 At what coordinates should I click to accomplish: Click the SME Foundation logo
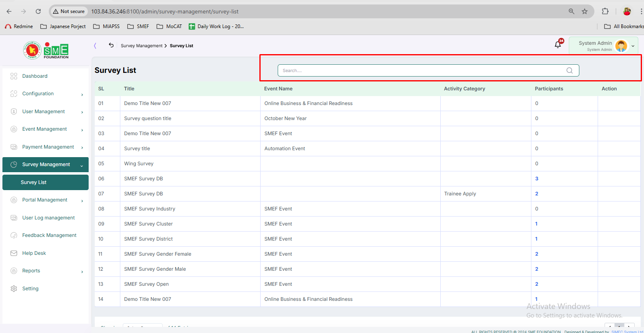point(46,50)
